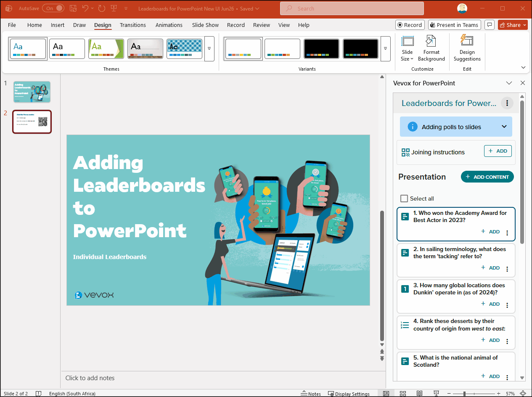Expand the Variants gallery
532x397 pixels.
(386, 49)
